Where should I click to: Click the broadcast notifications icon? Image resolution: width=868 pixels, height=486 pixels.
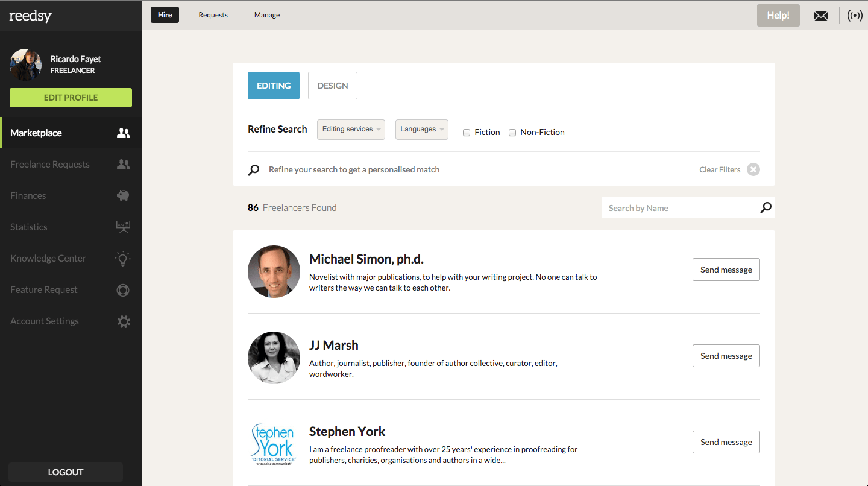pyautogui.click(x=854, y=16)
